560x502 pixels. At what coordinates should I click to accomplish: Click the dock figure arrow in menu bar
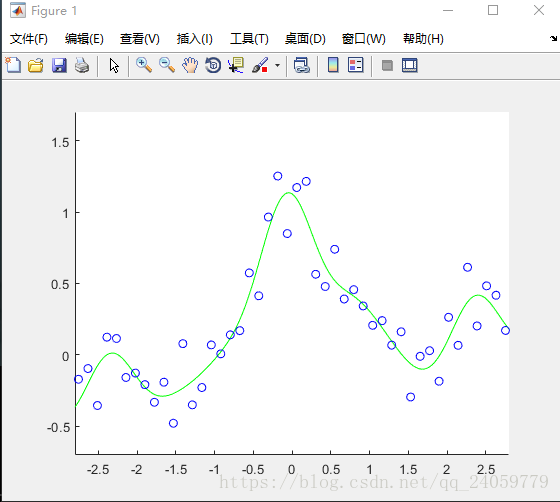pos(553,39)
